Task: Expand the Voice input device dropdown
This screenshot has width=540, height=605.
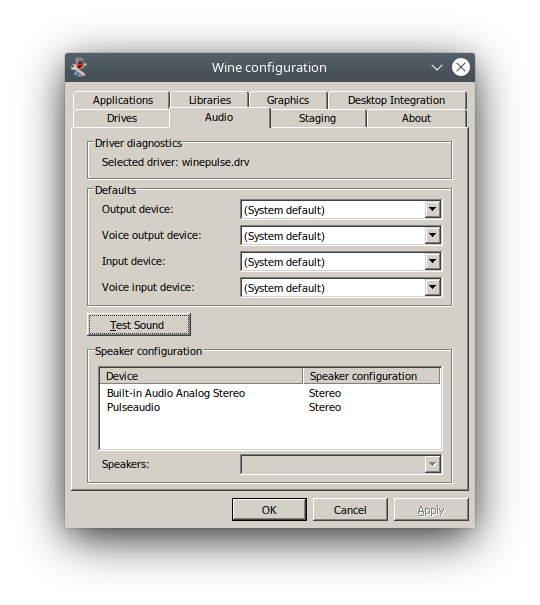Action: 341,287
